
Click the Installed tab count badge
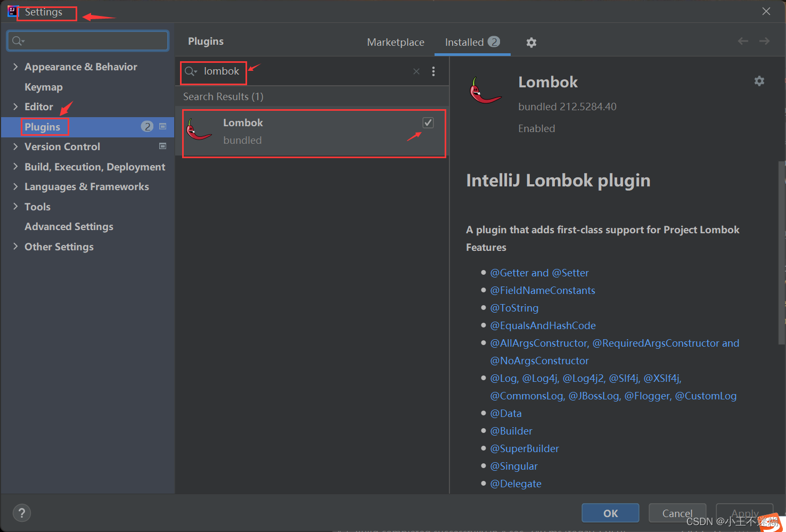pyautogui.click(x=494, y=42)
